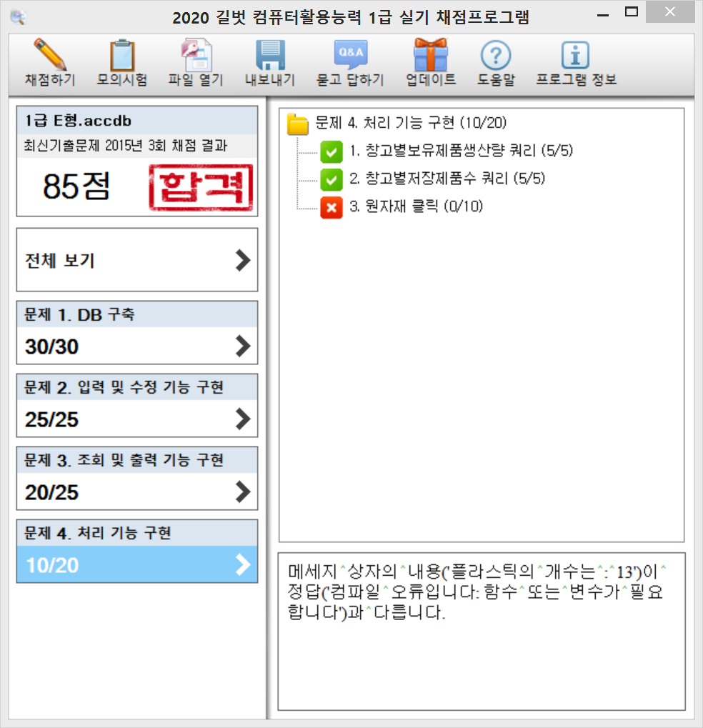Open 모의시험 clipboard icon
This screenshot has height=728, width=703.
tap(121, 56)
